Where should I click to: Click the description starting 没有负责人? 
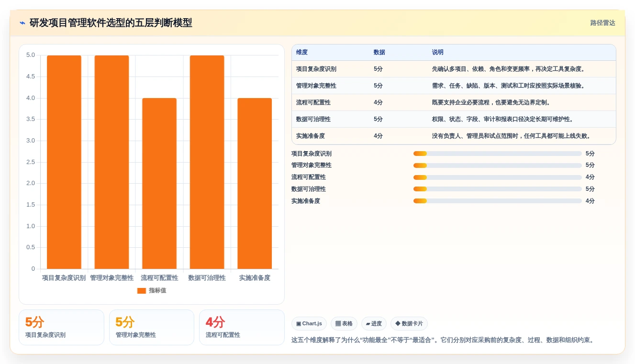point(512,136)
